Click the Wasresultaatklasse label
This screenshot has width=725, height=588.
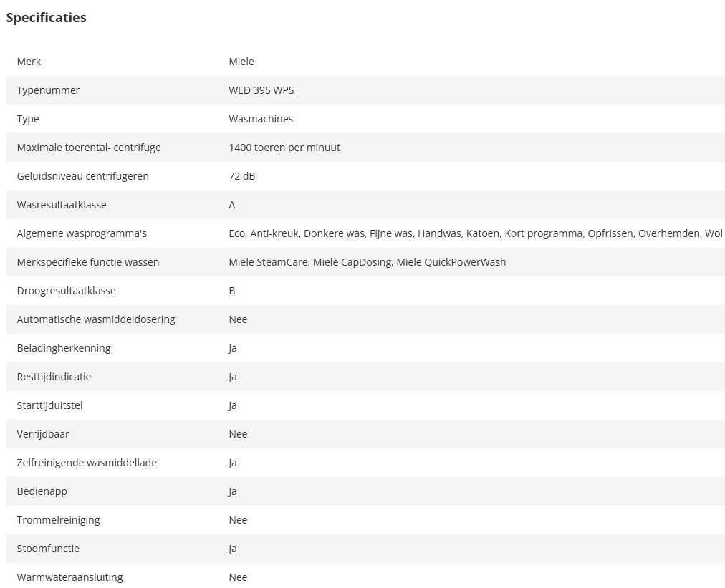pyautogui.click(x=62, y=205)
